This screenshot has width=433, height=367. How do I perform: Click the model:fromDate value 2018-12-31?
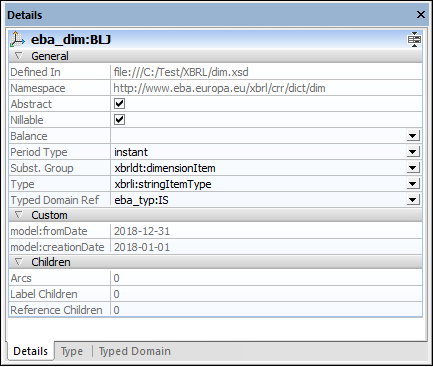click(142, 231)
